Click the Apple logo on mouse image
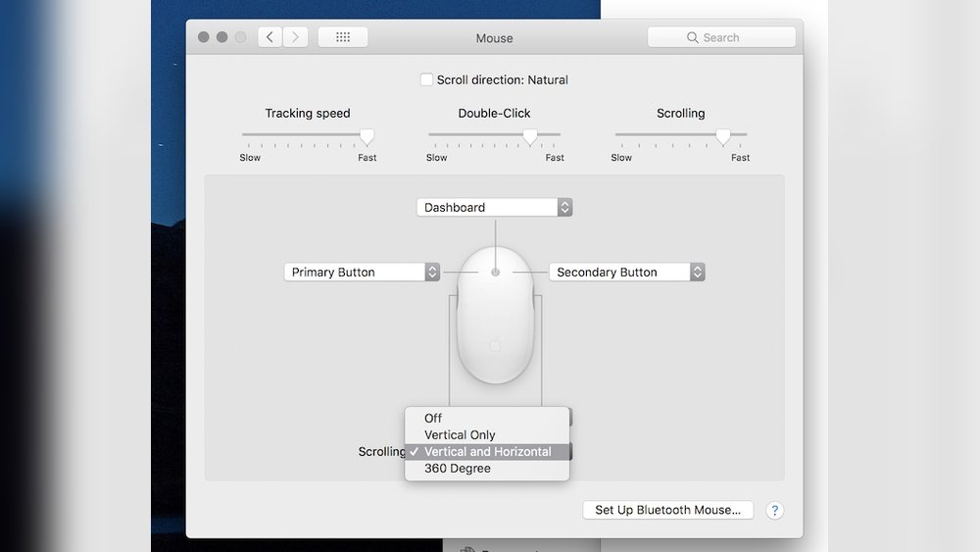The width and height of the screenshot is (980, 552). 496,345
